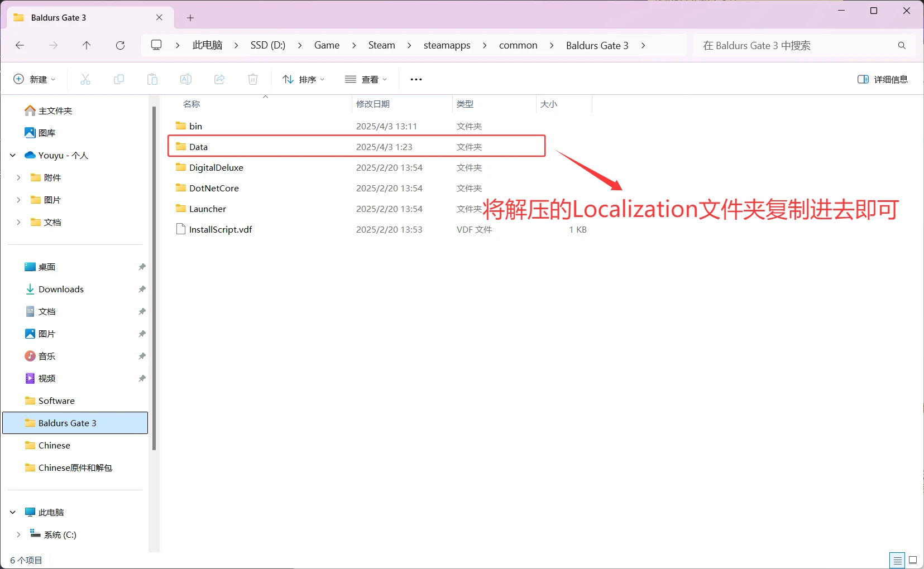Go back to the previous folder

pos(20,45)
